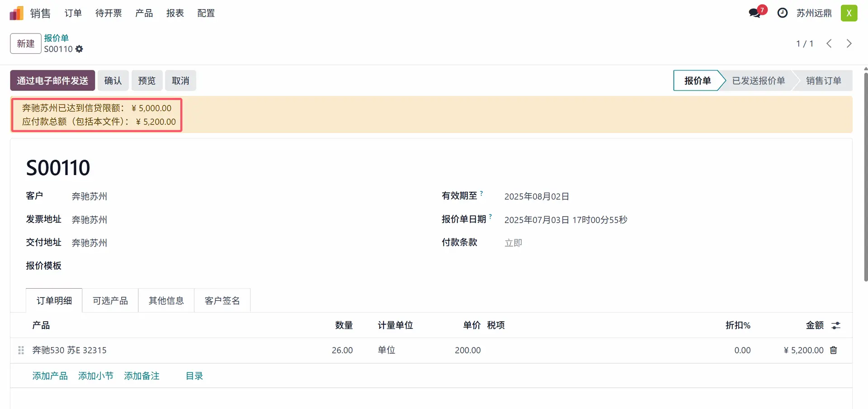
Task: Open the 产品 menu
Action: [x=144, y=13]
